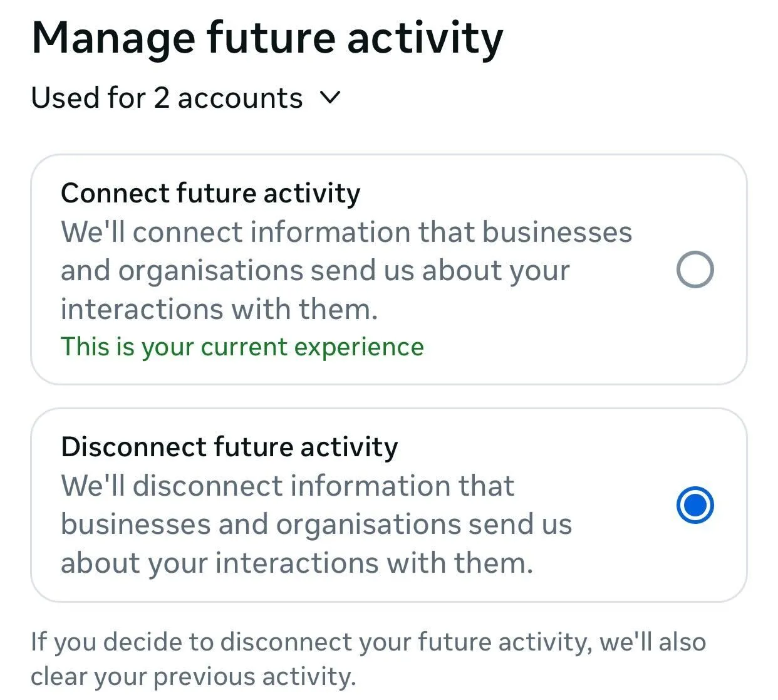Click If you decide to disconnect sentence start

(125, 642)
